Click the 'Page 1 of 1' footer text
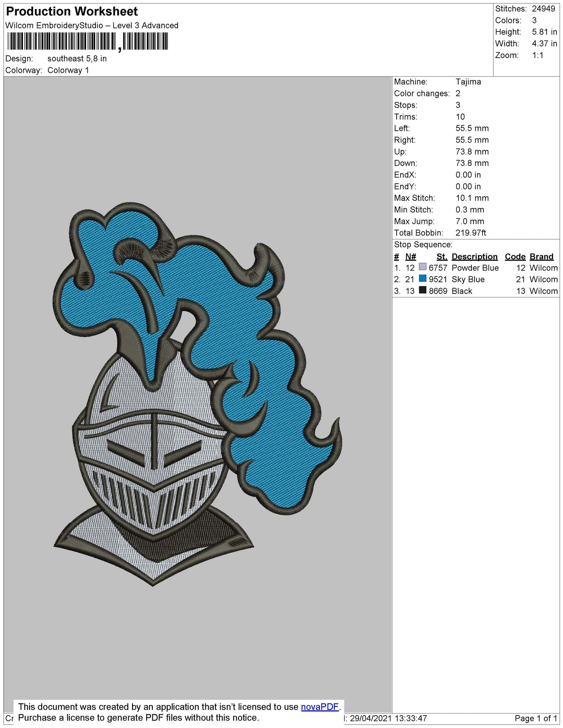563x728 pixels. [536, 718]
